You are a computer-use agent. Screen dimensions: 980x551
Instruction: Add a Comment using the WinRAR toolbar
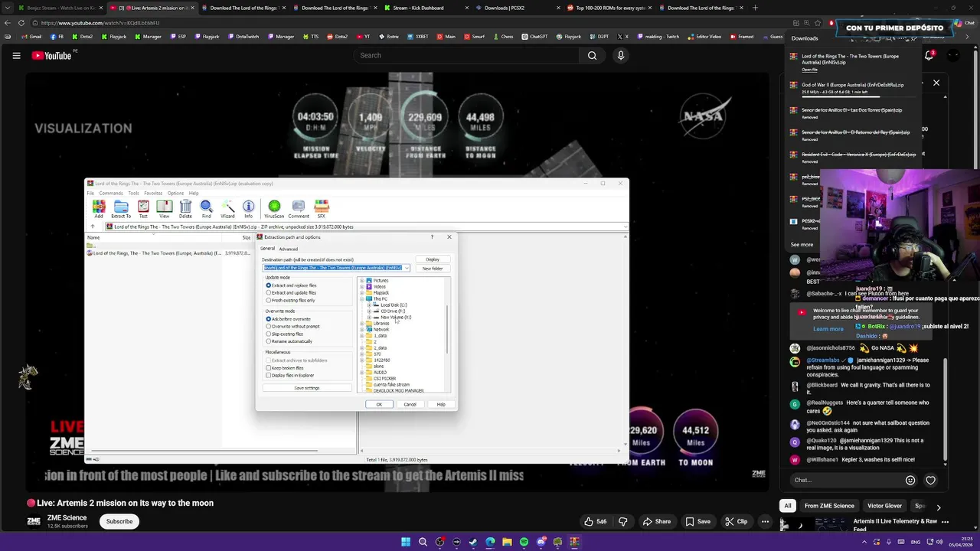pyautogui.click(x=299, y=208)
